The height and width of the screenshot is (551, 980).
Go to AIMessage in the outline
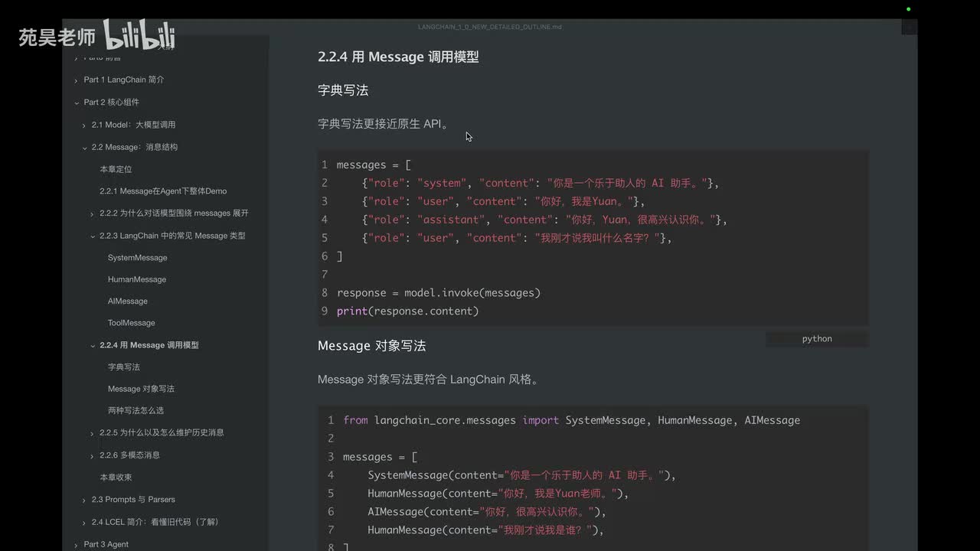tap(128, 301)
